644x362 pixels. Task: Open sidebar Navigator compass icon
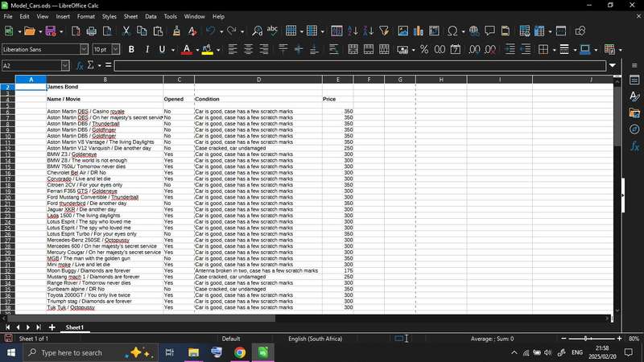tap(634, 130)
